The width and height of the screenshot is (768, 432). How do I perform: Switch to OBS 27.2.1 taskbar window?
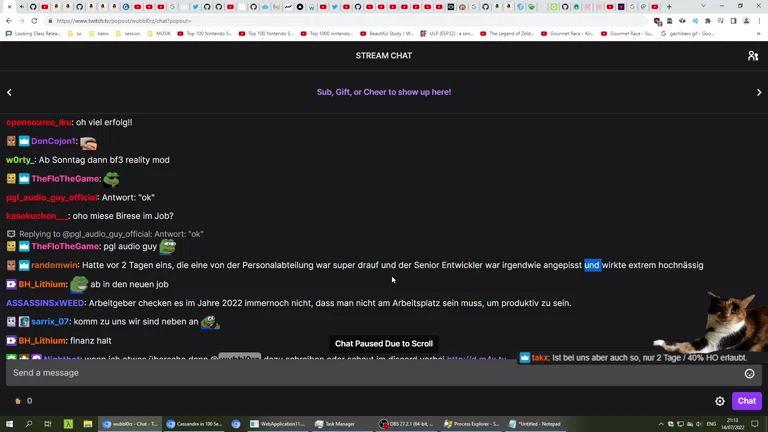[x=408, y=424]
